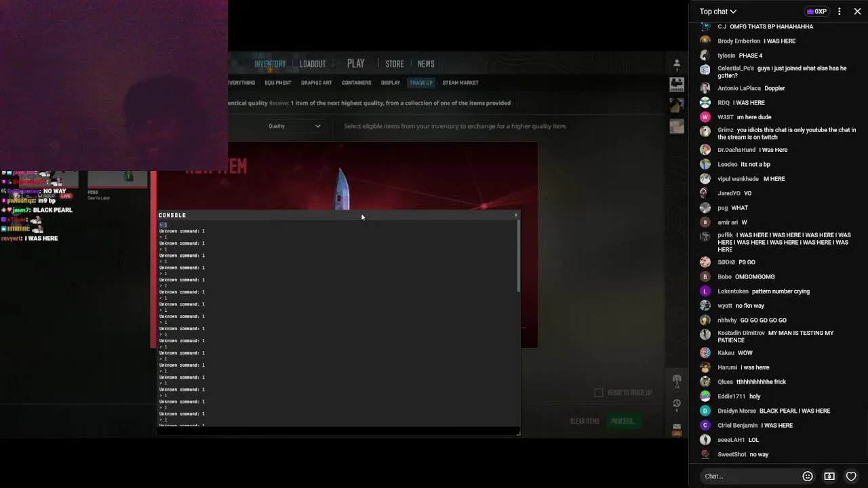Viewport: 868px width, 488px height.
Task: Click the console title bar
Action: [338, 215]
